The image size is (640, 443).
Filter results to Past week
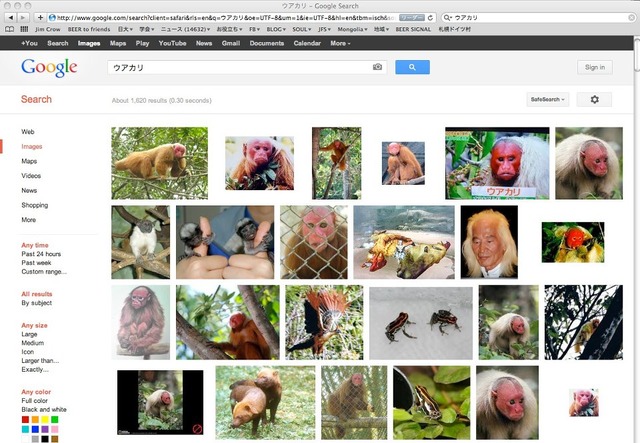click(x=36, y=263)
